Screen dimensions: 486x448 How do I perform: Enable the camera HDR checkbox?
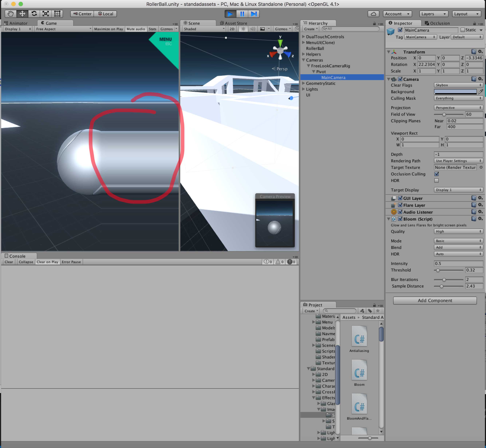point(436,180)
